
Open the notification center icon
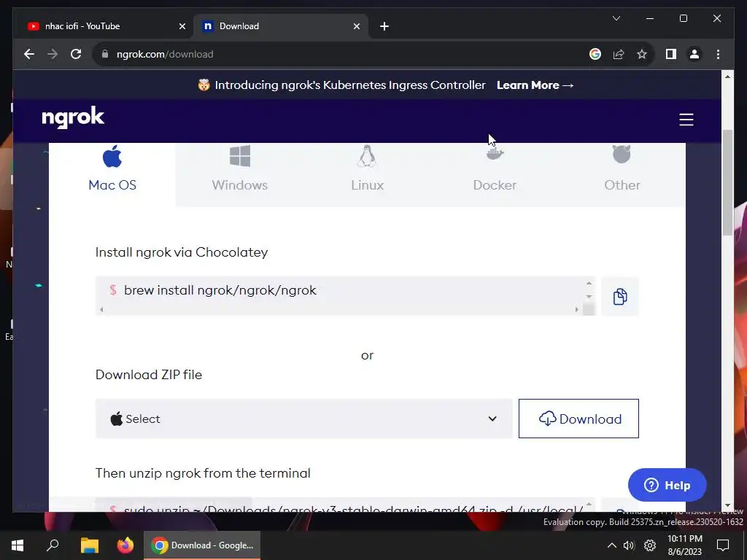(x=723, y=545)
